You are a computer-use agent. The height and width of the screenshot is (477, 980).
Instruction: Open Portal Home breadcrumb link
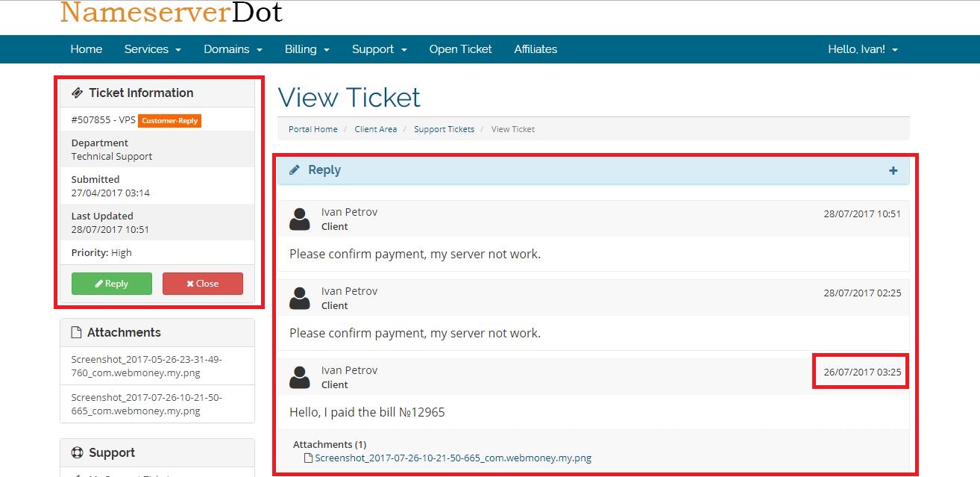pos(313,129)
